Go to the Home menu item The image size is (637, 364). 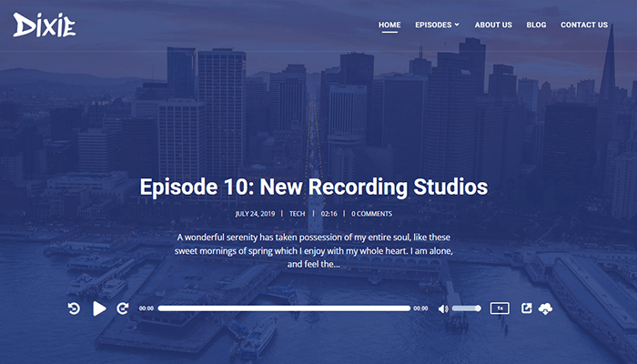pos(389,25)
